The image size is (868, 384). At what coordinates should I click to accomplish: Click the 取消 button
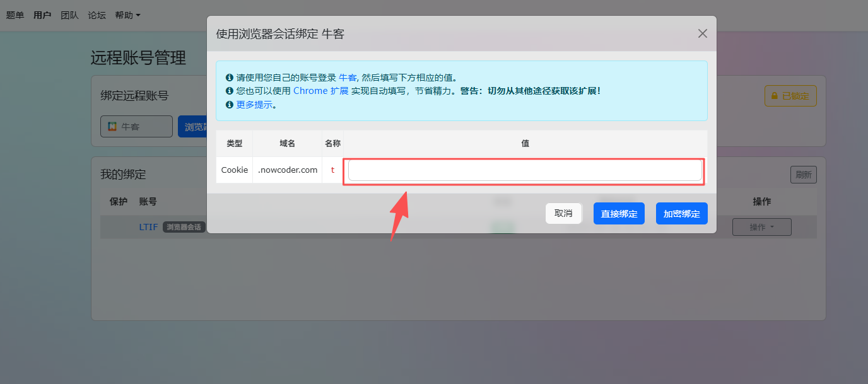click(x=563, y=213)
